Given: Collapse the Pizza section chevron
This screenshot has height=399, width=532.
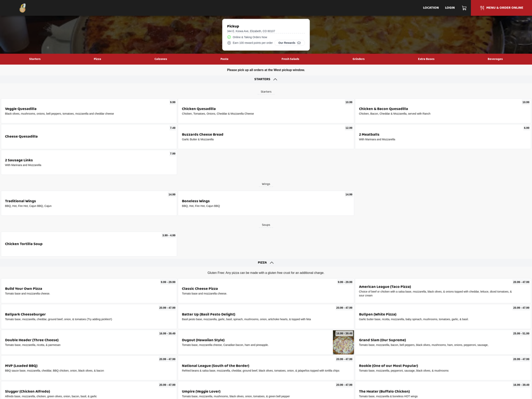Looking at the screenshot, I should pyautogui.click(x=272, y=263).
